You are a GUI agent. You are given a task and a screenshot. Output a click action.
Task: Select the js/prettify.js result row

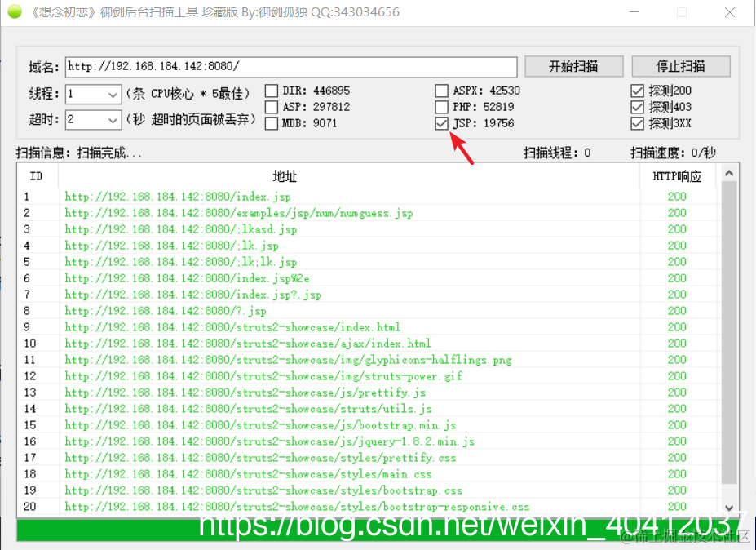tap(369, 393)
